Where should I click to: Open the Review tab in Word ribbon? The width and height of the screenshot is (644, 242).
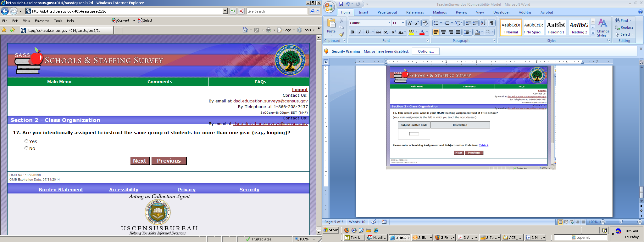click(461, 12)
